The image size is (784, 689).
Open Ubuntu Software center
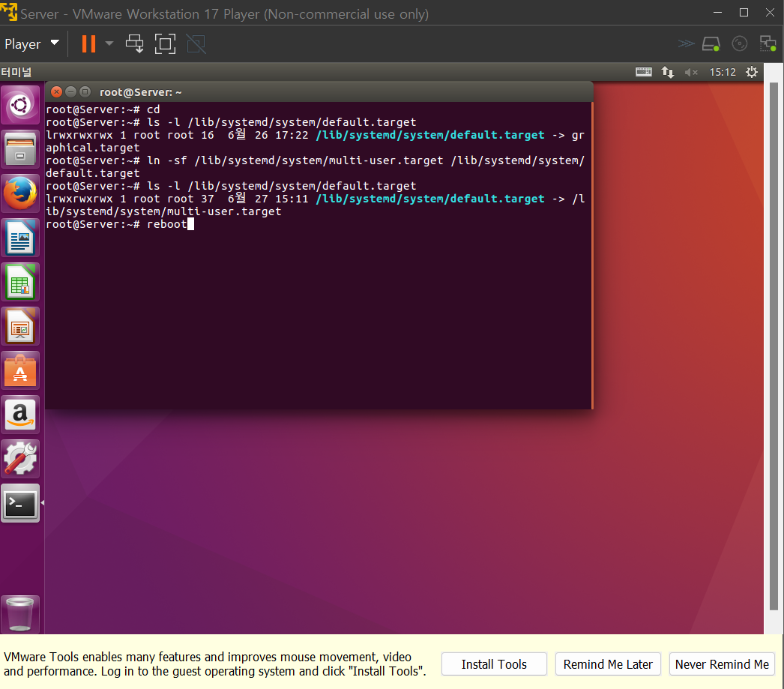coord(20,370)
